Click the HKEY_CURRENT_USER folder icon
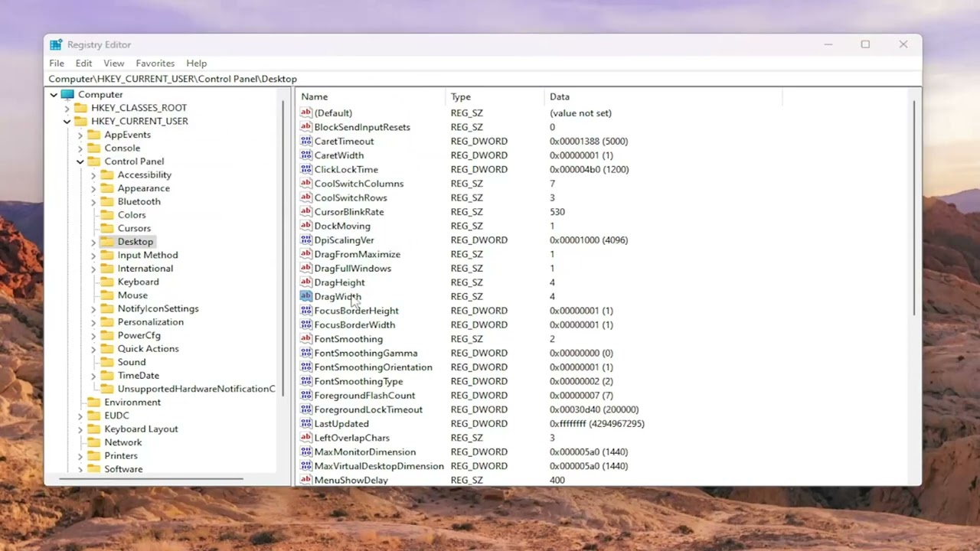Screen dimensions: 980x551 [80, 121]
